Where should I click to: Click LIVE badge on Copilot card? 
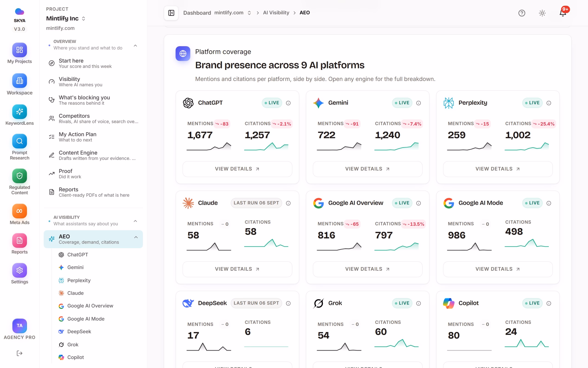point(532,303)
